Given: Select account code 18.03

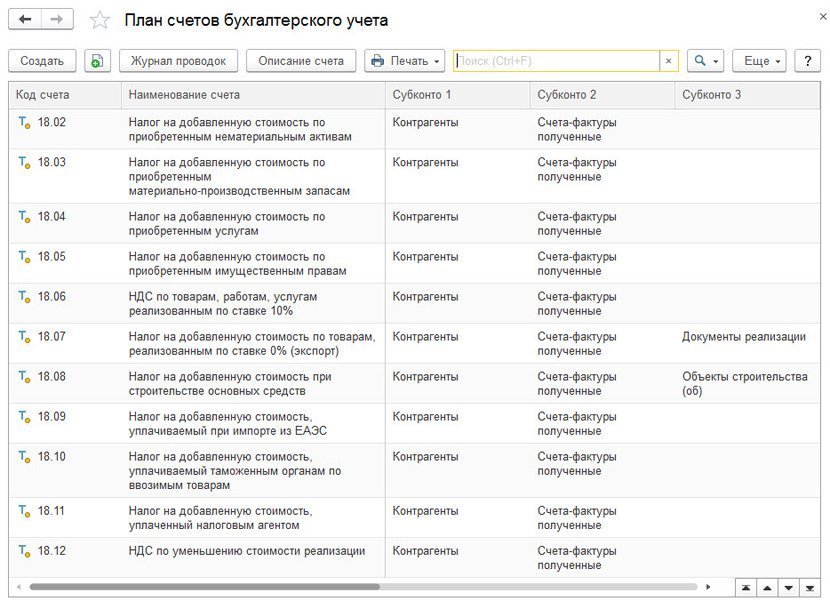Looking at the screenshot, I should point(52,162).
